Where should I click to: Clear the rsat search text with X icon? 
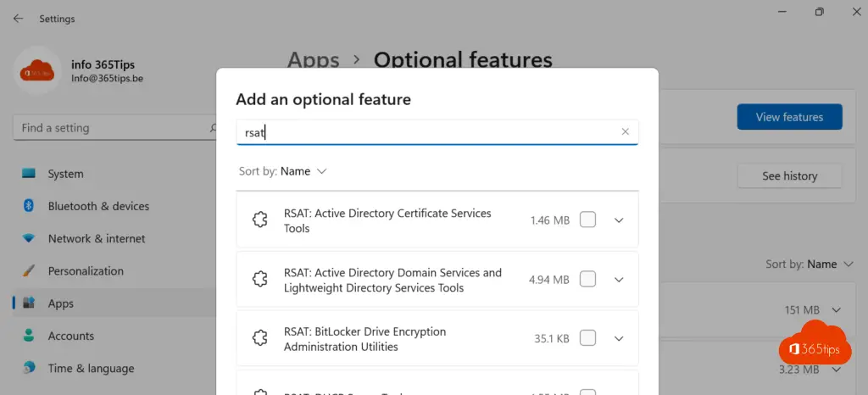click(x=626, y=131)
